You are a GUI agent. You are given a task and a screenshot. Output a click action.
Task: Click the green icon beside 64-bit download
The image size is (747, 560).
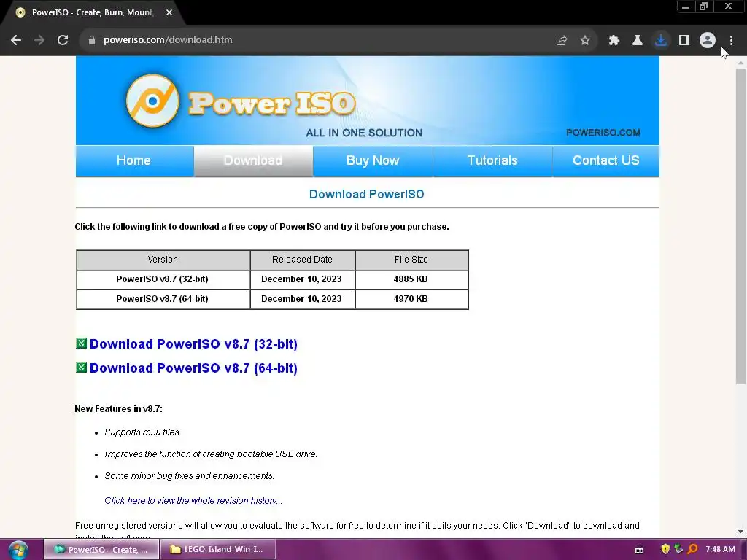click(82, 367)
